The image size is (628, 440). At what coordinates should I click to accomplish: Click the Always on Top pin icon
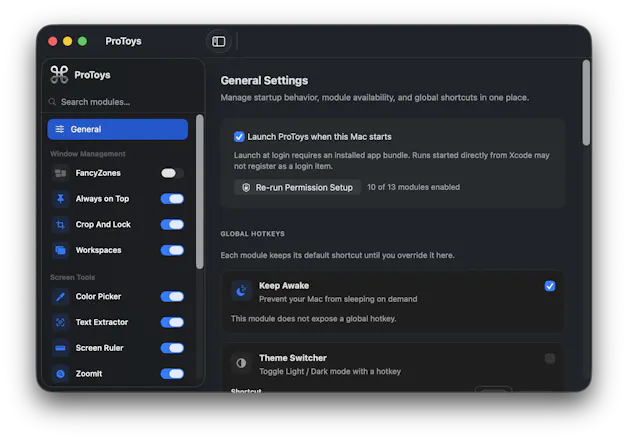click(60, 199)
